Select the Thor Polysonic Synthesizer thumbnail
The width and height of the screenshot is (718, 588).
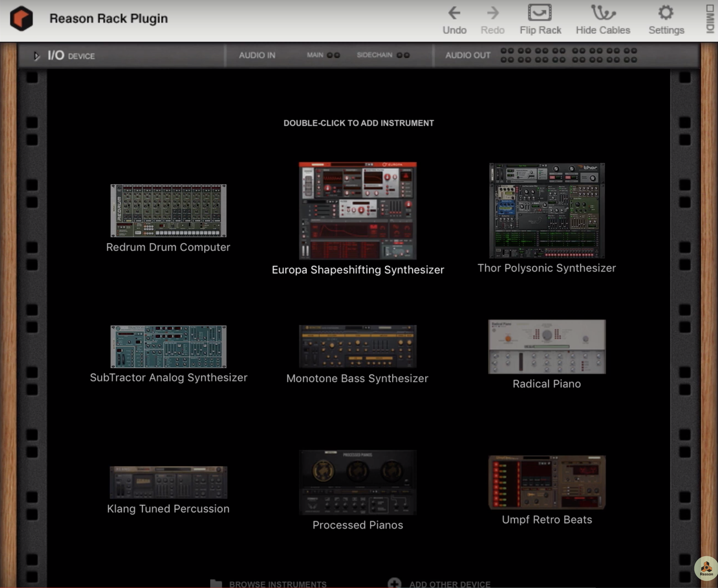click(547, 210)
